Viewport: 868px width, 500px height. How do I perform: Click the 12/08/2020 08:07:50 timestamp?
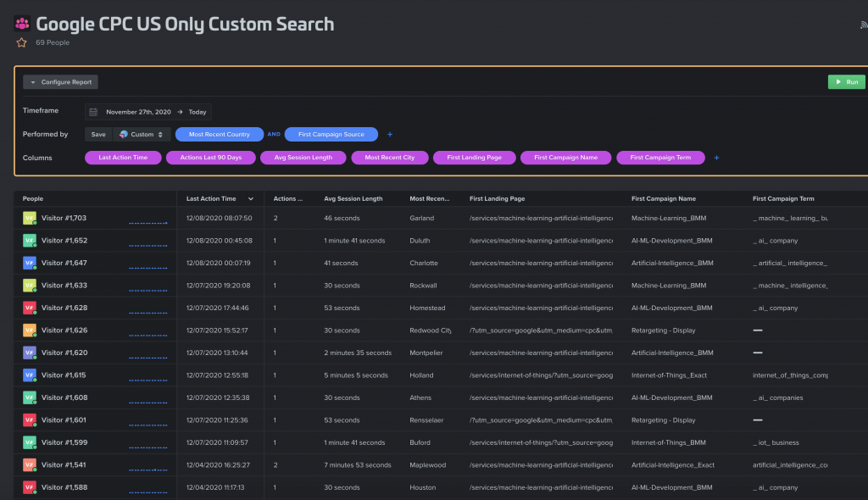220,218
